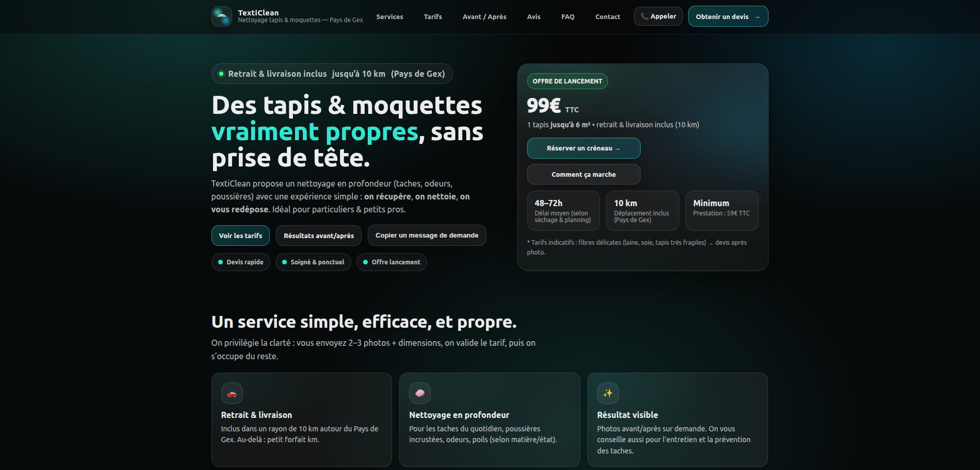Click Copier un message de demande
The width and height of the screenshot is (980, 470).
point(427,236)
